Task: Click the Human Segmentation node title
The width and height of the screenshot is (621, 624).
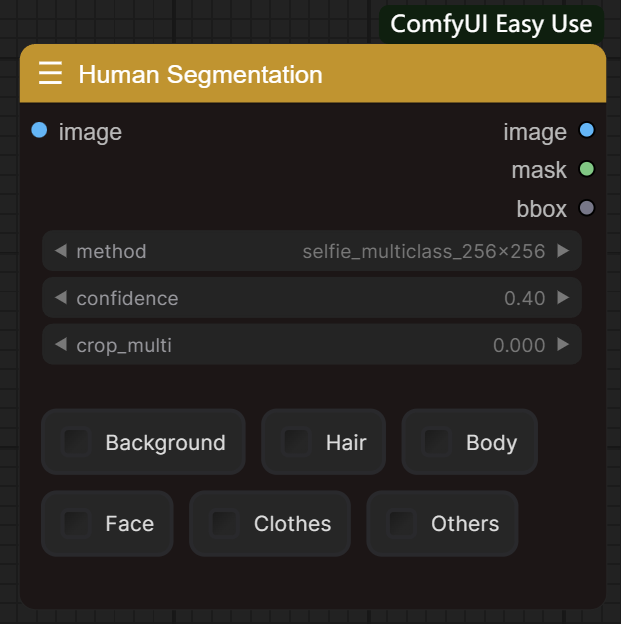Action: point(200,74)
